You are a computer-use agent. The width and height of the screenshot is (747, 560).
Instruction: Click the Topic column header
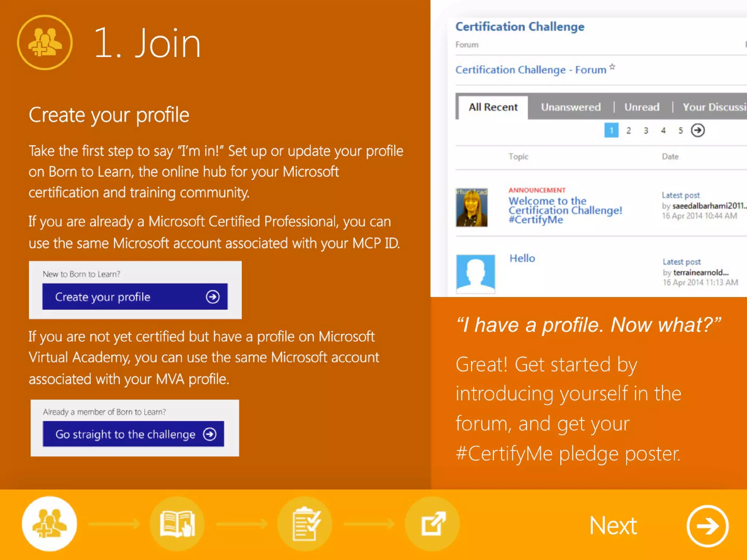(518, 157)
